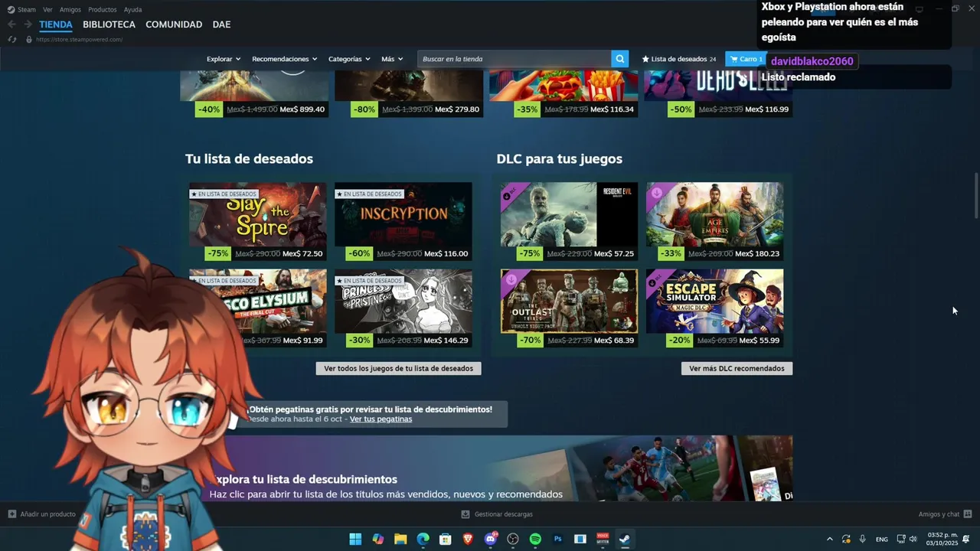Image resolution: width=980 pixels, height=551 pixels.
Task: Open Copilot from the taskbar
Action: [377, 539]
